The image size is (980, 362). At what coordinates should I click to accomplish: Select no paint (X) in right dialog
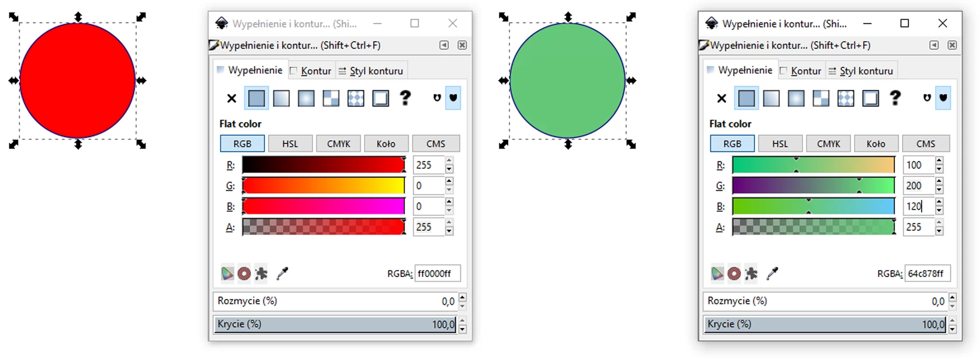[x=722, y=98]
